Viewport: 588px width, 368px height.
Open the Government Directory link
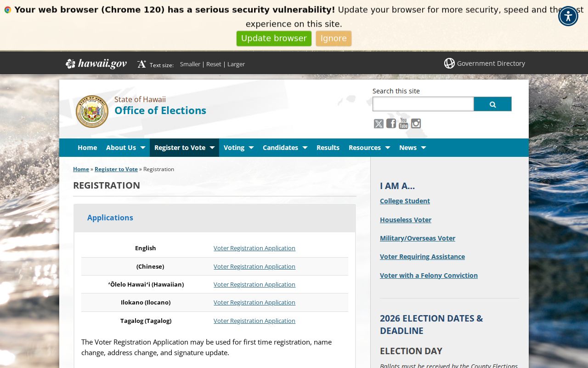tap(491, 63)
